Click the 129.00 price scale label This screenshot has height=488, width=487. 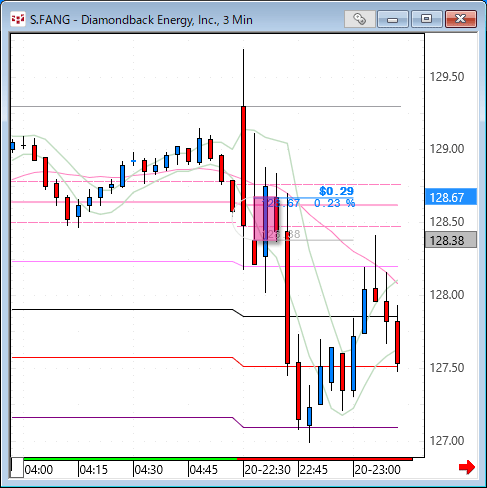pos(447,149)
